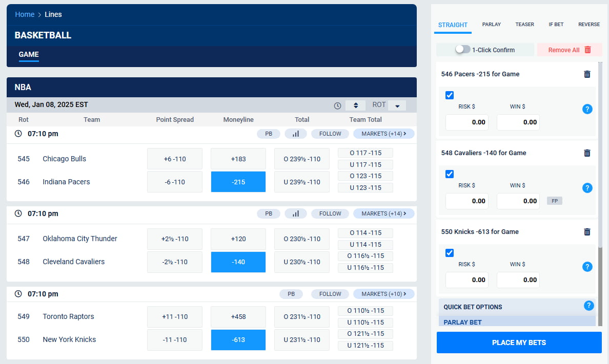Pick Toronto Raptors +11 -110 point spread

coord(175,317)
